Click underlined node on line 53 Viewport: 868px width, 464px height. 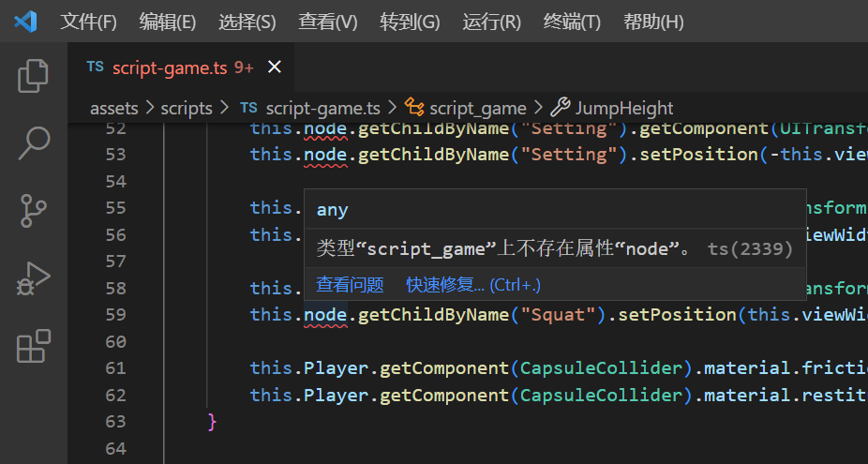pyautogui.click(x=325, y=155)
